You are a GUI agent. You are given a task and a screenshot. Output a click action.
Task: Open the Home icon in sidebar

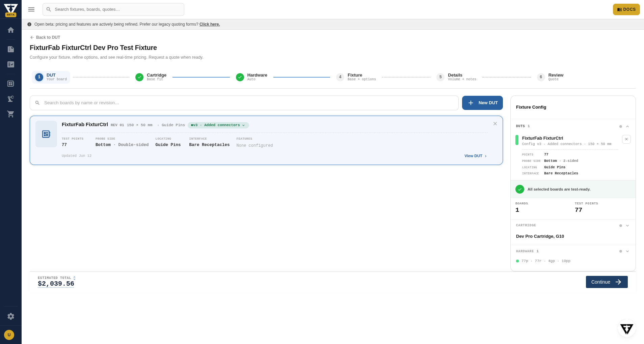pos(11,30)
